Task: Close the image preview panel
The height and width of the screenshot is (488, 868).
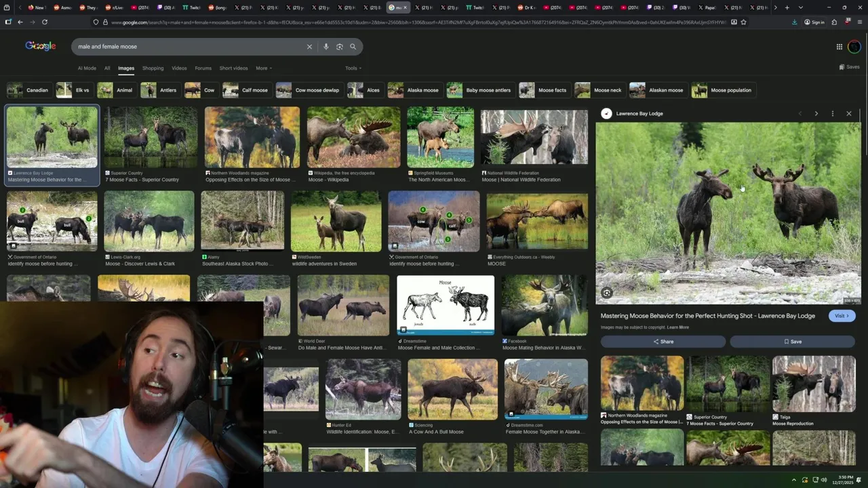Action: click(848, 114)
